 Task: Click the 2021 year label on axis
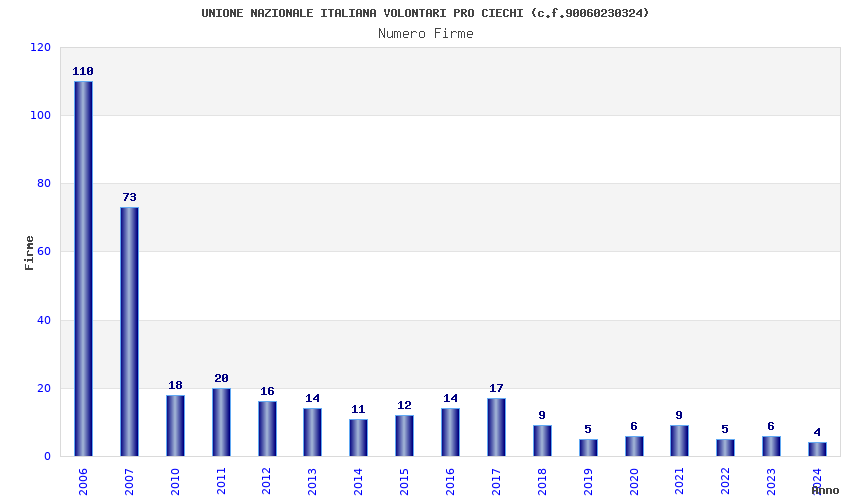[x=679, y=481]
